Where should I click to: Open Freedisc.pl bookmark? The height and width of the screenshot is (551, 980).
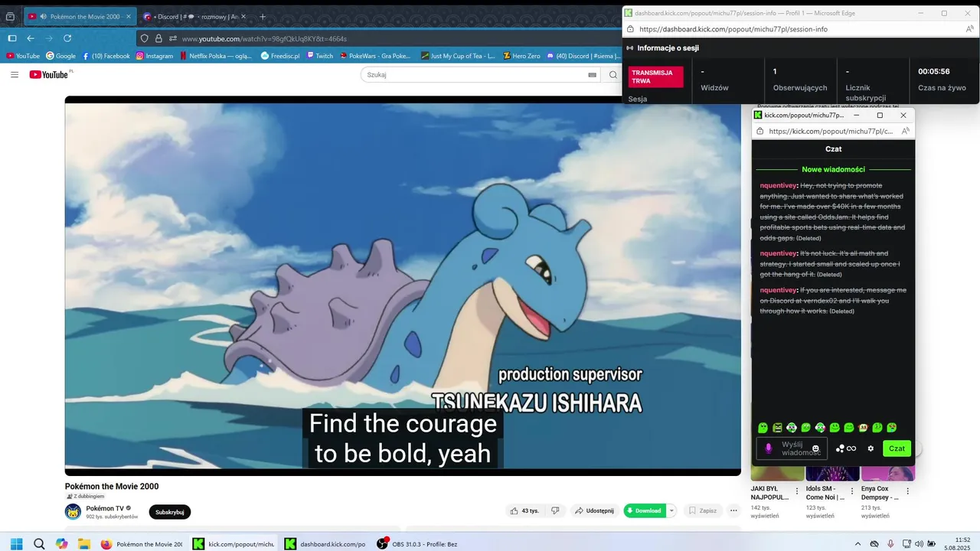tap(280, 56)
